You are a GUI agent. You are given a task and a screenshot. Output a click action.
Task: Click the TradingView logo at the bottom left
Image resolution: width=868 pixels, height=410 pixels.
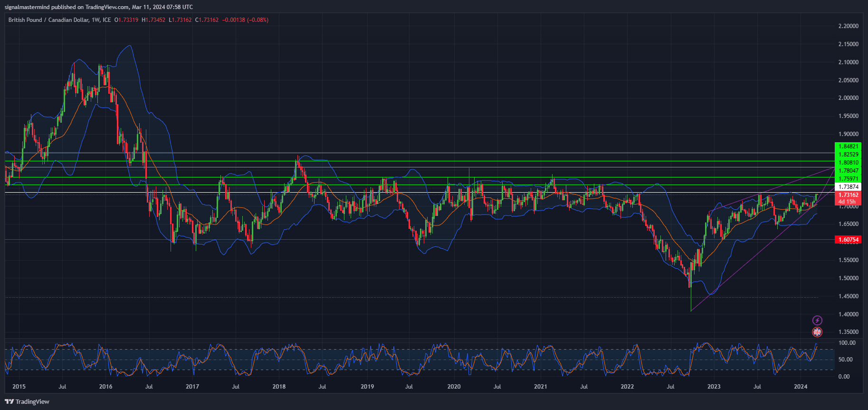27,401
